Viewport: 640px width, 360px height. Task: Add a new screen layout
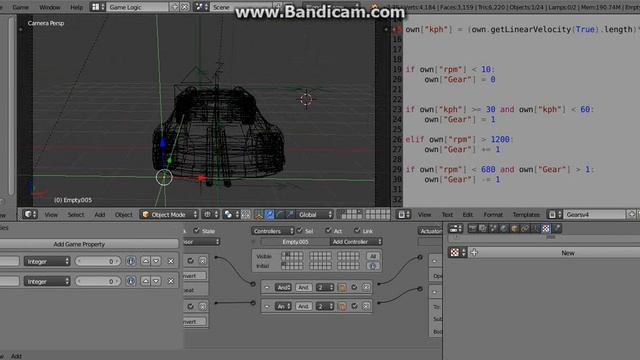(175, 7)
